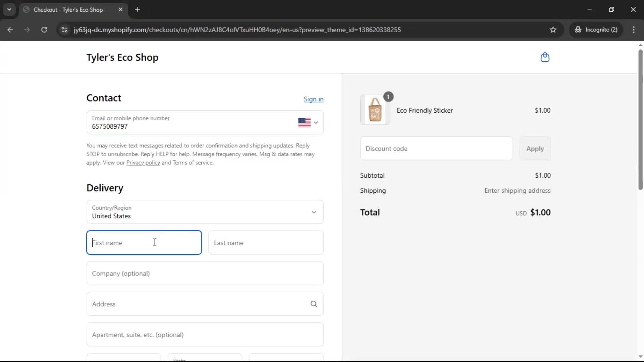644x362 pixels.
Task: Navigate back in the browser
Action: 10,29
